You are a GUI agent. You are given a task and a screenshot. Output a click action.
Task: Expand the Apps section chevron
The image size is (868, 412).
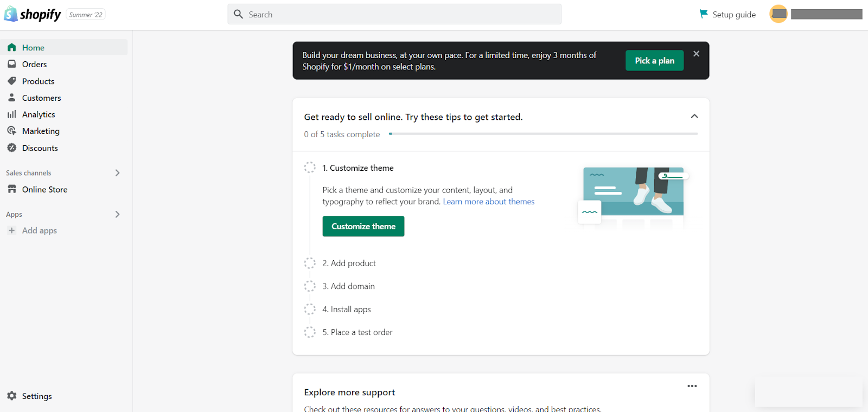coord(117,214)
